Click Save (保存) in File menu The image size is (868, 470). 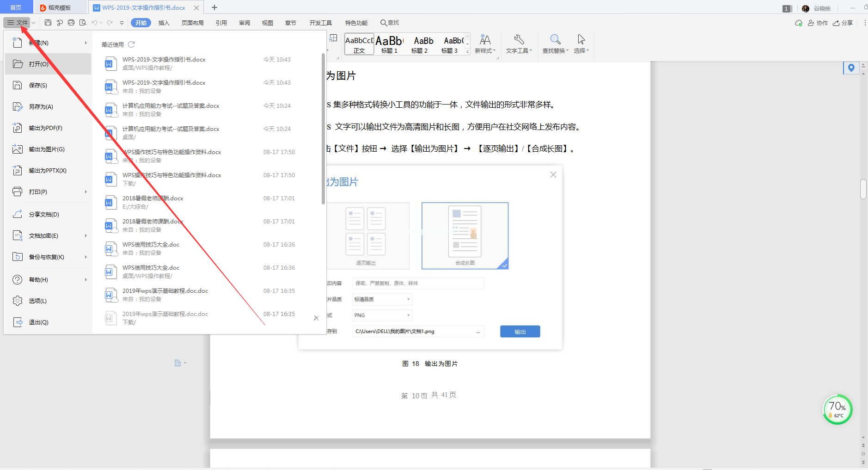pyautogui.click(x=48, y=86)
